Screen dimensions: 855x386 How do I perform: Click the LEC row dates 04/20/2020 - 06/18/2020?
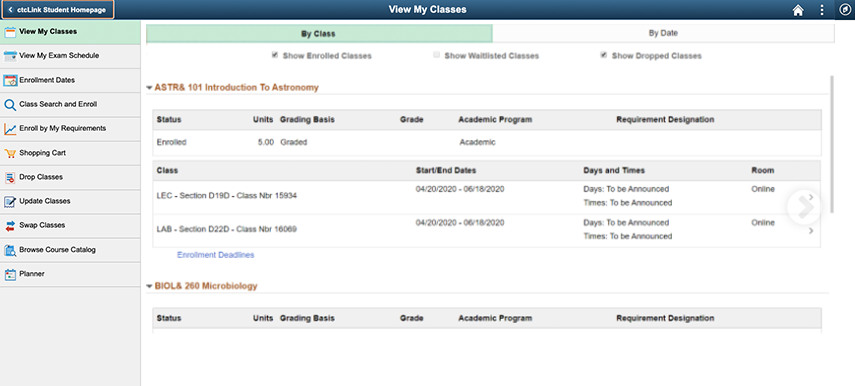pos(460,189)
